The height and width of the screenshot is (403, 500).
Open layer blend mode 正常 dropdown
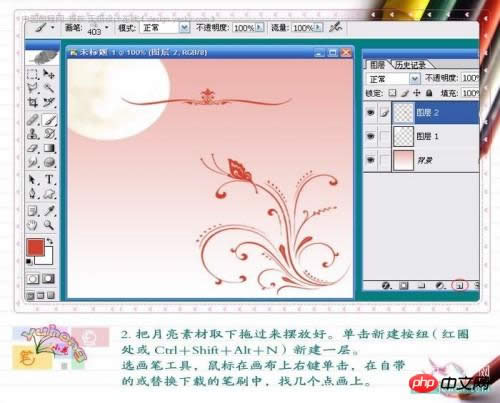[x=414, y=79]
